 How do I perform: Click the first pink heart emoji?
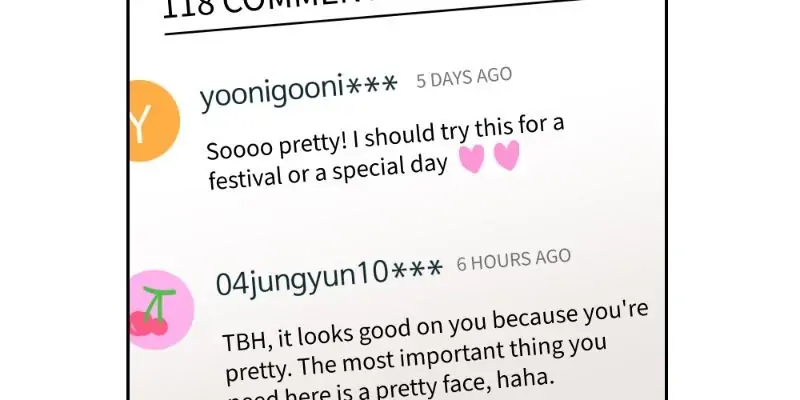tap(471, 159)
